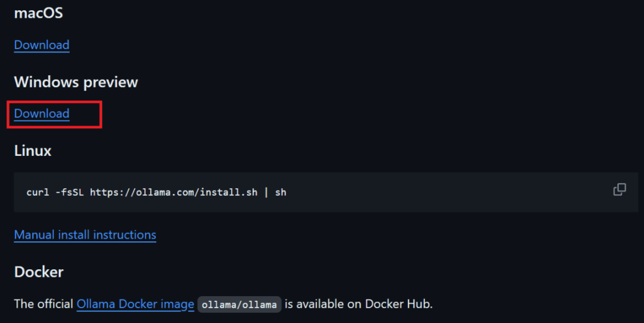Click the Windows preview heading

pos(76,82)
